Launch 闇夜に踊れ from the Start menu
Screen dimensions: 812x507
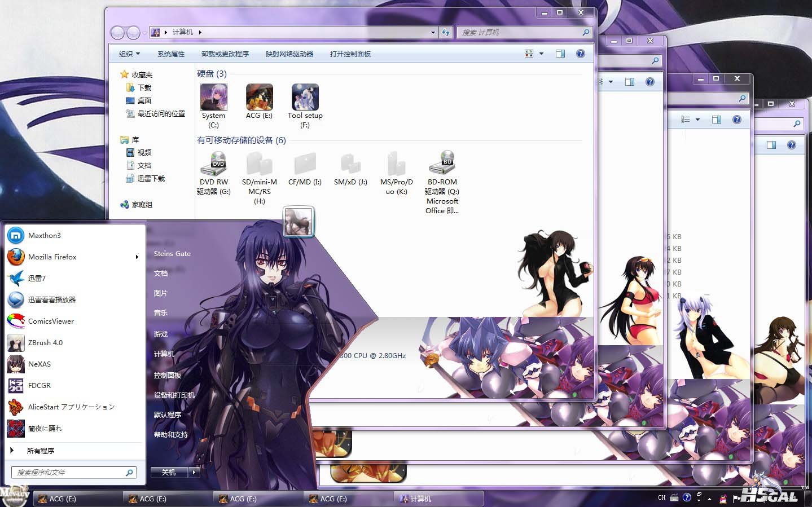pyautogui.click(x=74, y=429)
